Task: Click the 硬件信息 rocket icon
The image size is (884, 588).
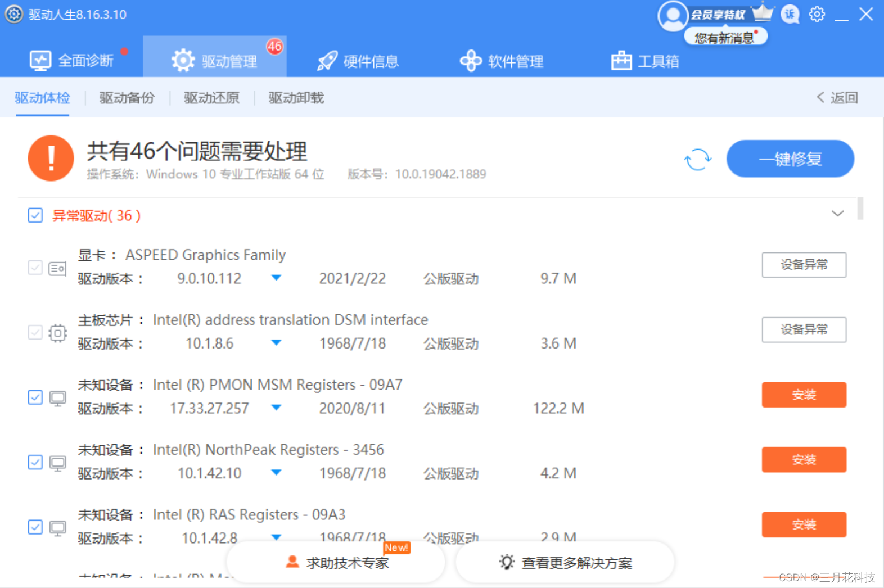Action: click(x=327, y=61)
